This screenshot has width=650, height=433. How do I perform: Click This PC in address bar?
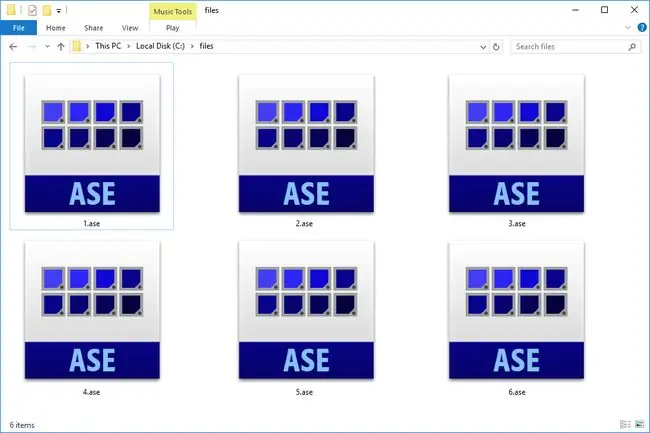(108, 46)
